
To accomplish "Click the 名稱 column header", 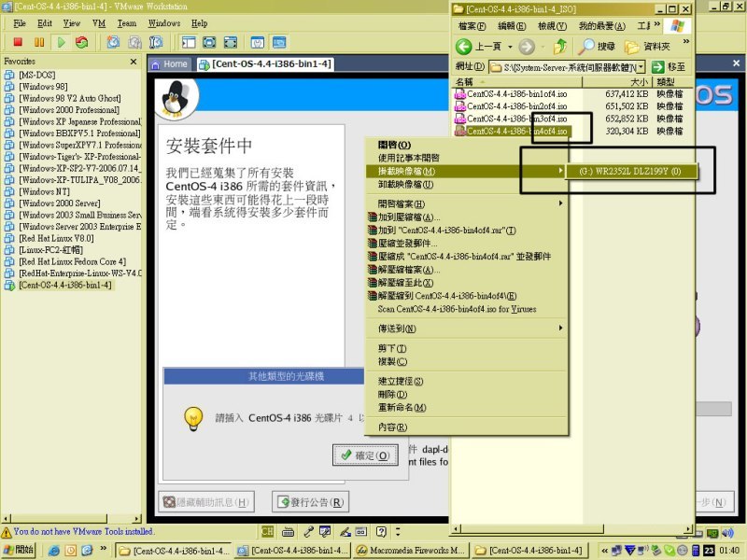I will (x=517, y=82).
